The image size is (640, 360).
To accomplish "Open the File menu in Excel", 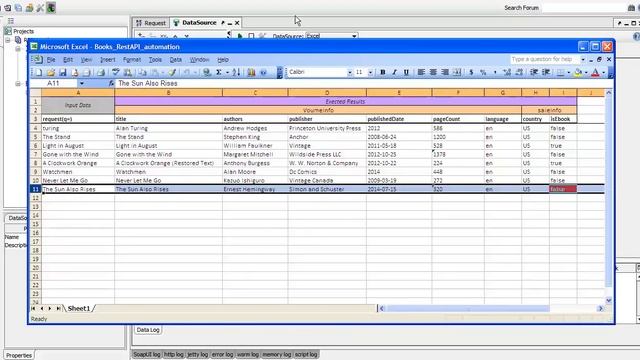I will pyautogui.click(x=51, y=60).
